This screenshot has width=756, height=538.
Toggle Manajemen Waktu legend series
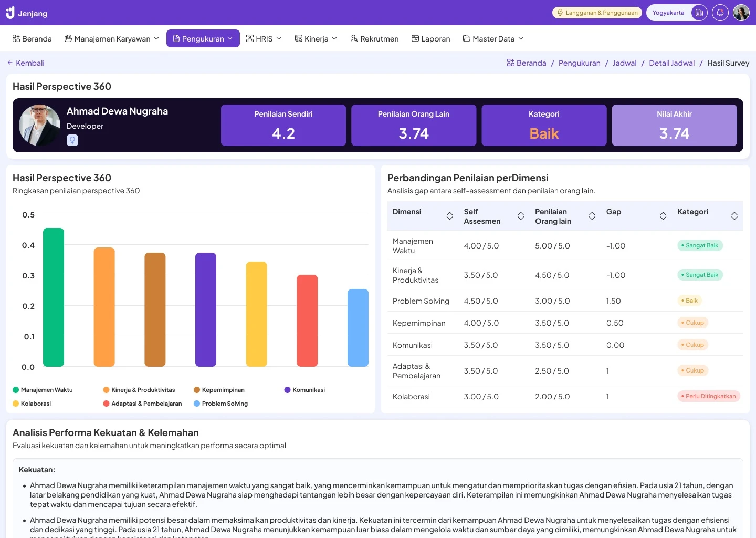43,390
